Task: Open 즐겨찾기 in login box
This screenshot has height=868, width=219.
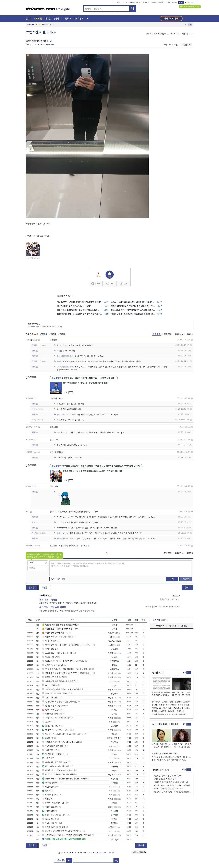Action: pyautogui.click(x=172, y=625)
